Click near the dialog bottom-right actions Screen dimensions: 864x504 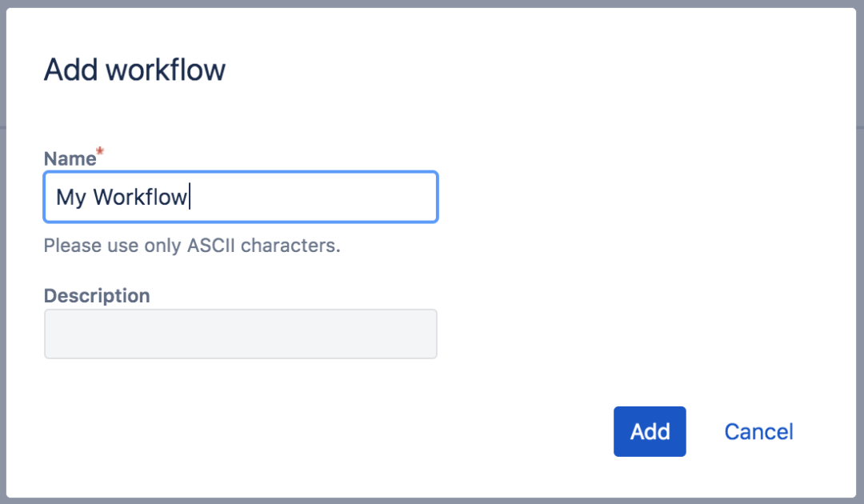coord(704,431)
